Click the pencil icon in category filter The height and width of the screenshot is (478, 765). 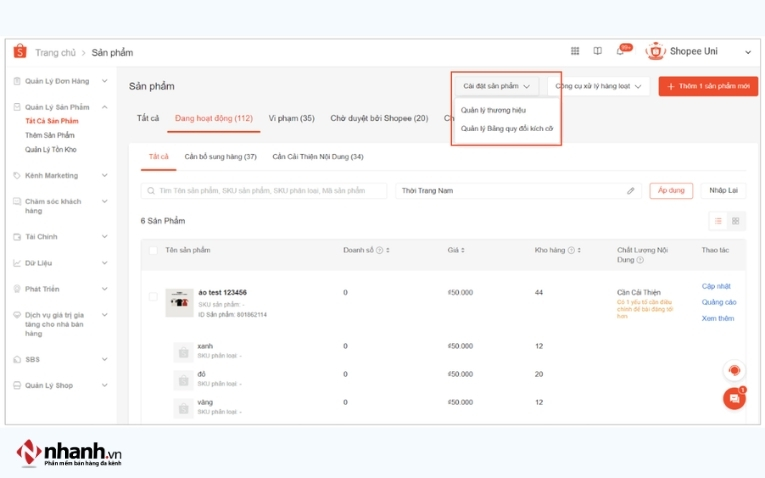point(631,190)
